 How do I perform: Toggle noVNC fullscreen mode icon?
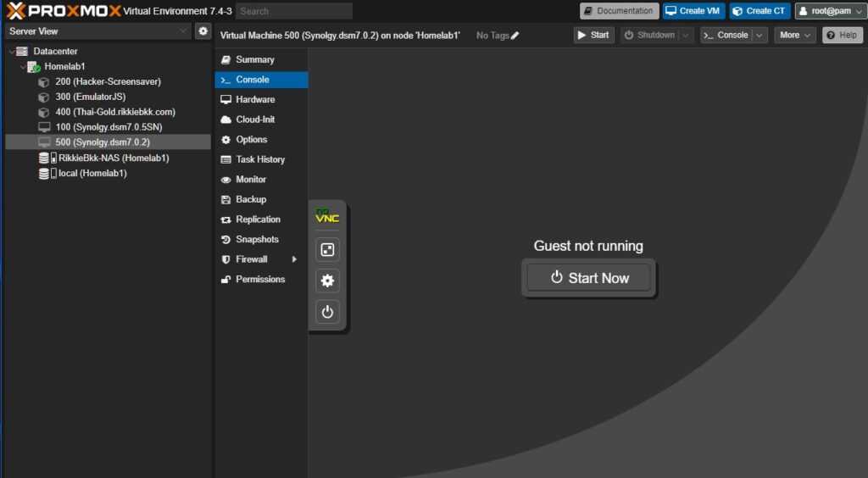327,250
